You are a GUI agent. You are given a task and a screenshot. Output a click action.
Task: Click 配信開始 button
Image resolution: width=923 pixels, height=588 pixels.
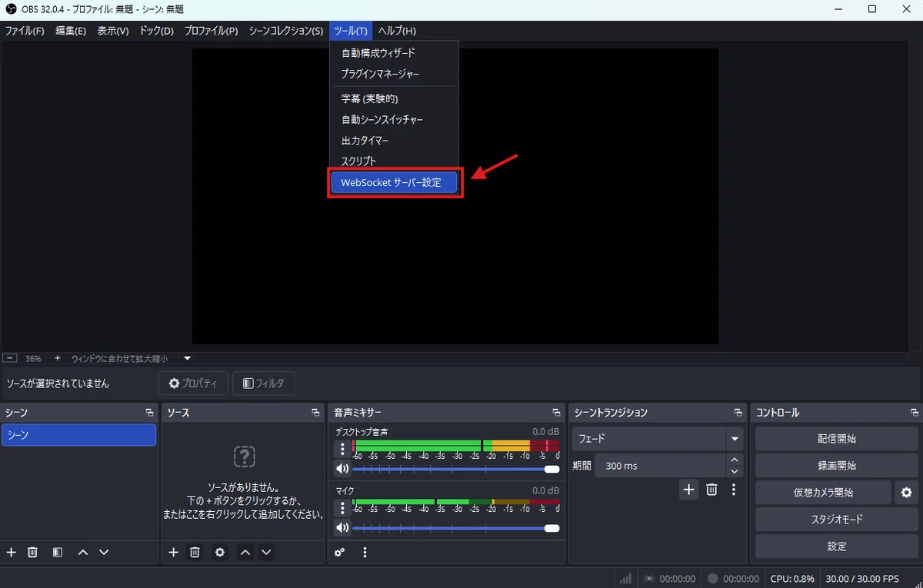(837, 439)
